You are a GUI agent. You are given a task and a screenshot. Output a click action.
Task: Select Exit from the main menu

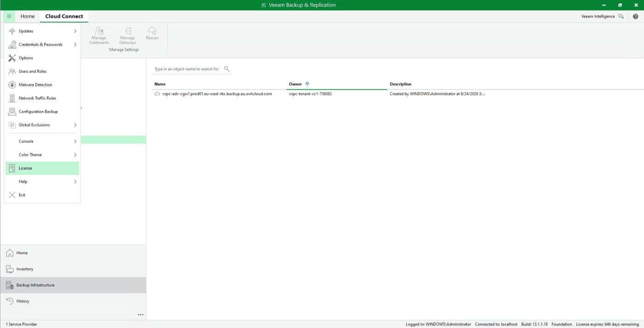click(42, 195)
